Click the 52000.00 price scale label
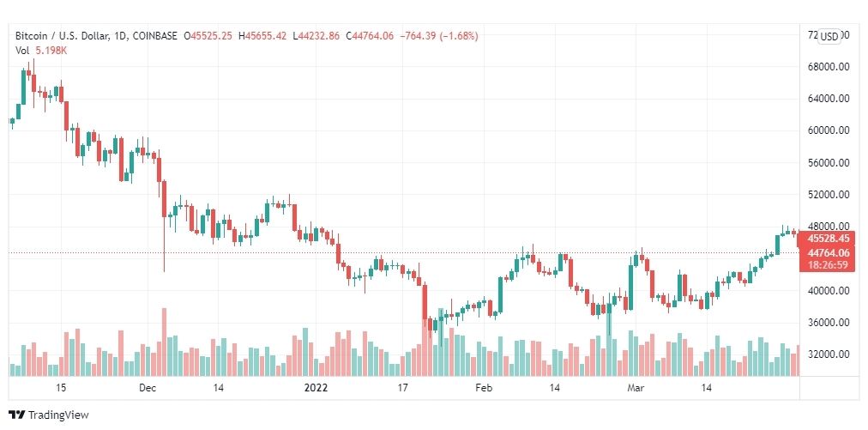Image resolution: width=868 pixels, height=430 pixels. 829,195
